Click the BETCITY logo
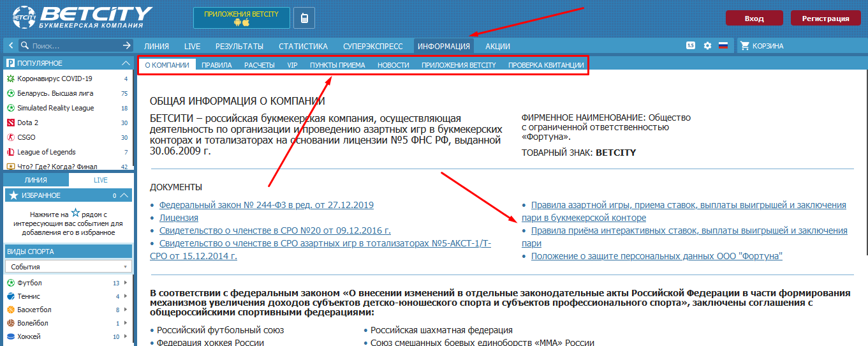The height and width of the screenshot is (346, 868). click(x=82, y=17)
